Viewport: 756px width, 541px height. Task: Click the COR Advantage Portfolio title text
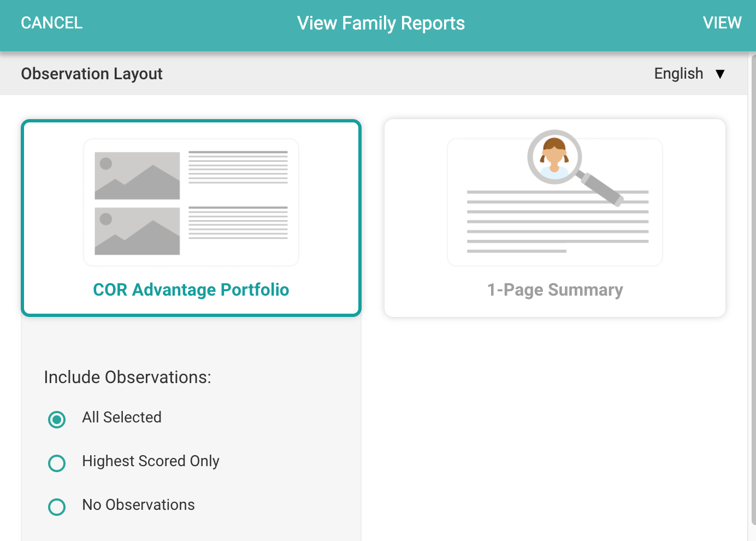tap(191, 290)
